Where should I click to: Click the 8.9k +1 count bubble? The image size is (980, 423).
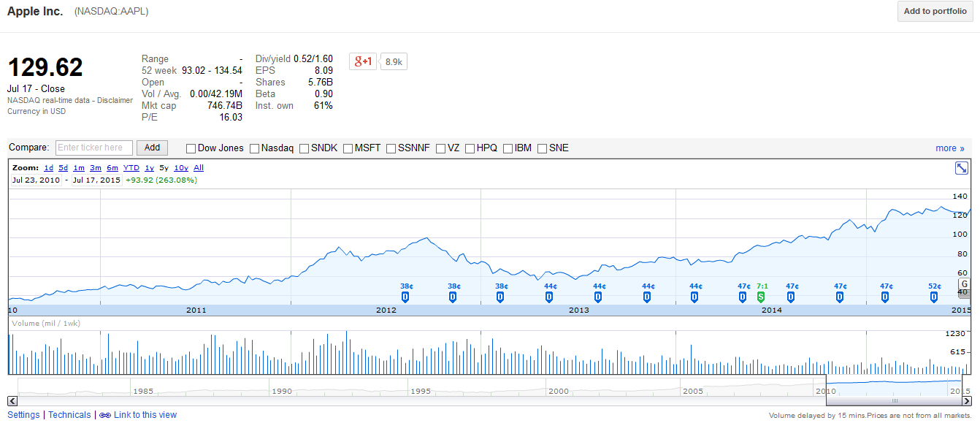click(x=394, y=62)
